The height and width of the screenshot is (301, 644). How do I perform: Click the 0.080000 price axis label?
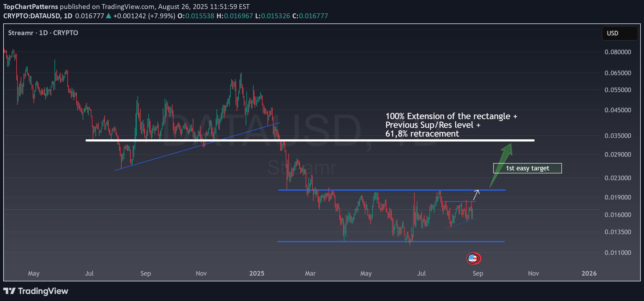click(x=618, y=52)
